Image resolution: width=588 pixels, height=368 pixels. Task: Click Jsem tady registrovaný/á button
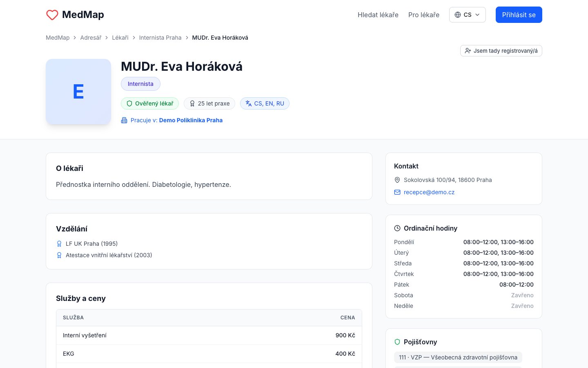pyautogui.click(x=501, y=51)
